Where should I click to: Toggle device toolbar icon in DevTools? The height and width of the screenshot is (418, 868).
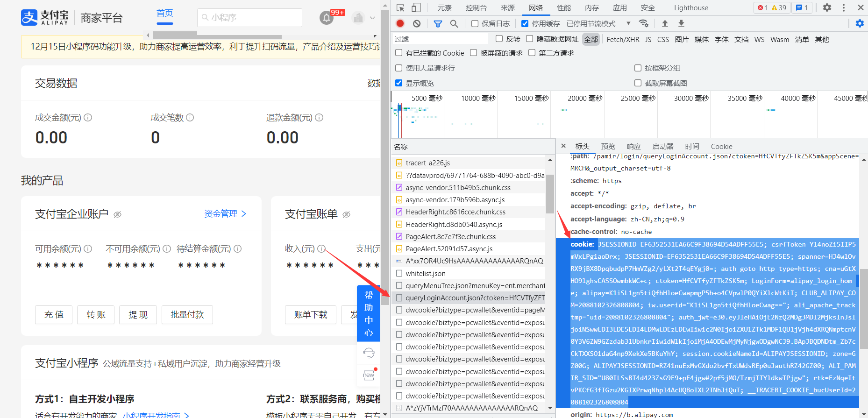click(x=416, y=7)
